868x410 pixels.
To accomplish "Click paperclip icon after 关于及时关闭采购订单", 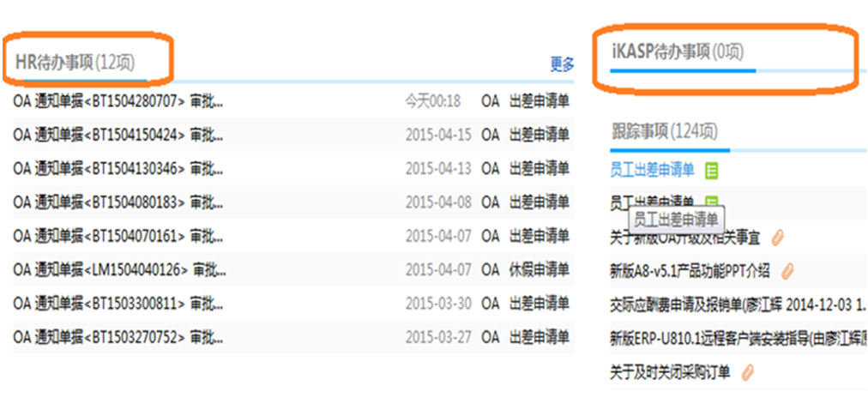I will 748,371.
